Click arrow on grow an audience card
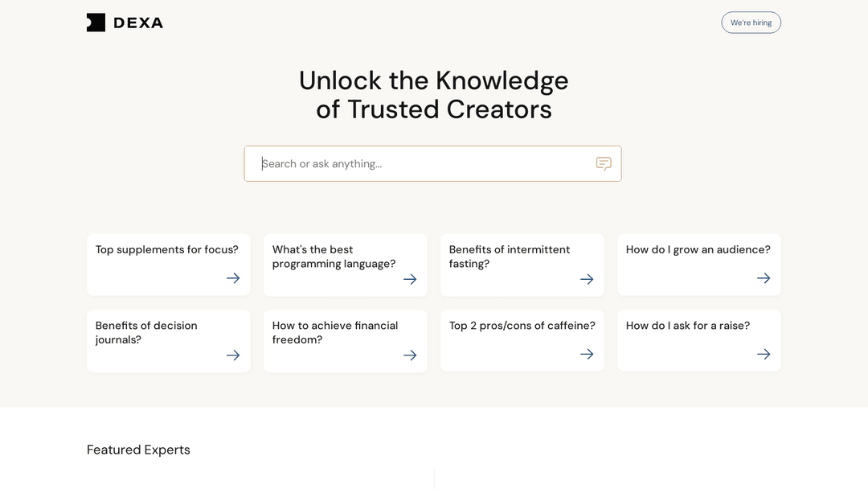The width and height of the screenshot is (868, 489). [x=764, y=278]
